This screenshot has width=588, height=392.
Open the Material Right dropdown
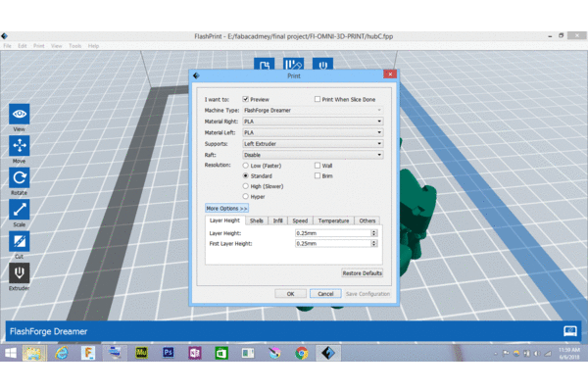pyautogui.click(x=313, y=122)
